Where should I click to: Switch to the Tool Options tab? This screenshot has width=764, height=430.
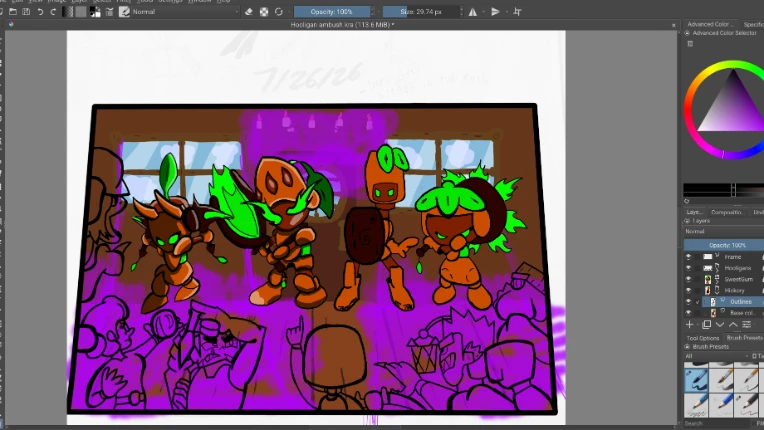tap(703, 338)
